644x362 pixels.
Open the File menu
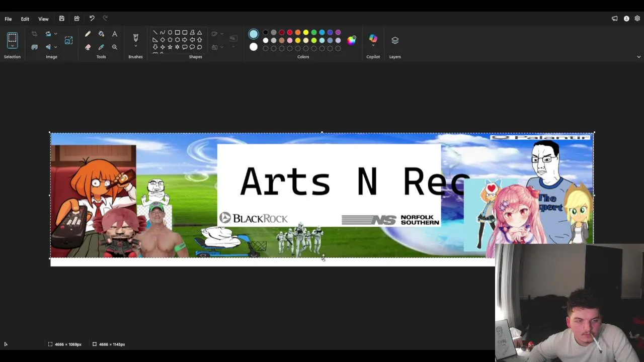(8, 19)
